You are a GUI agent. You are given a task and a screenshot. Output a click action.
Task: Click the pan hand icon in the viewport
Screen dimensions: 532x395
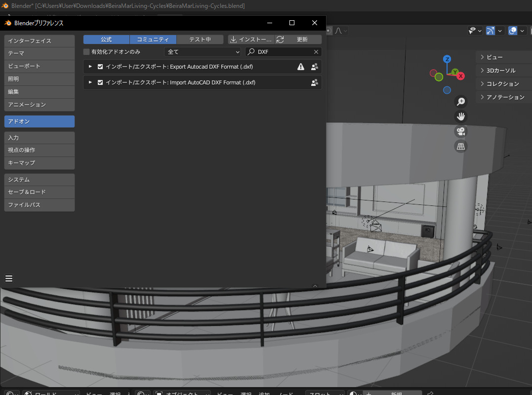point(461,117)
